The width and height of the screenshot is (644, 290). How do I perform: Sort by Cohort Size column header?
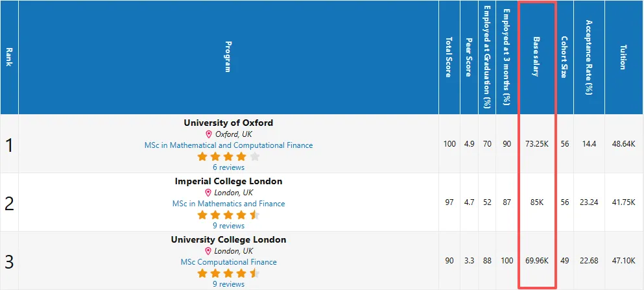tap(564, 57)
